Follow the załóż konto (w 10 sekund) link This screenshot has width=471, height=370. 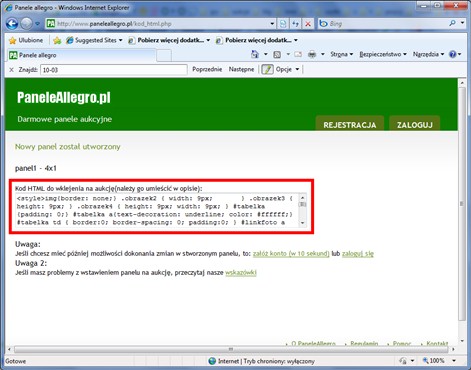(291, 254)
